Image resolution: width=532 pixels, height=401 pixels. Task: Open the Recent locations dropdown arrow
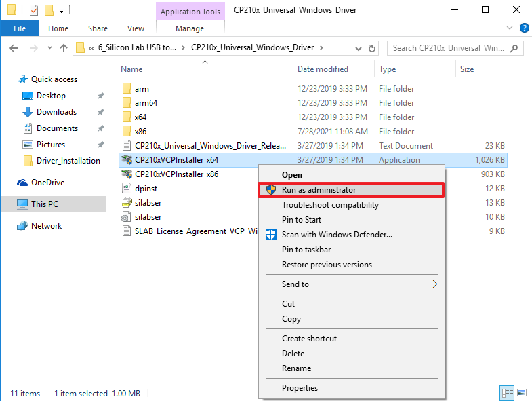point(50,48)
